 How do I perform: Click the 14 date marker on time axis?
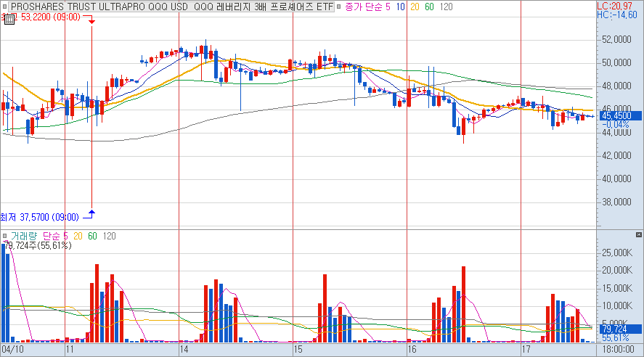pos(184,350)
